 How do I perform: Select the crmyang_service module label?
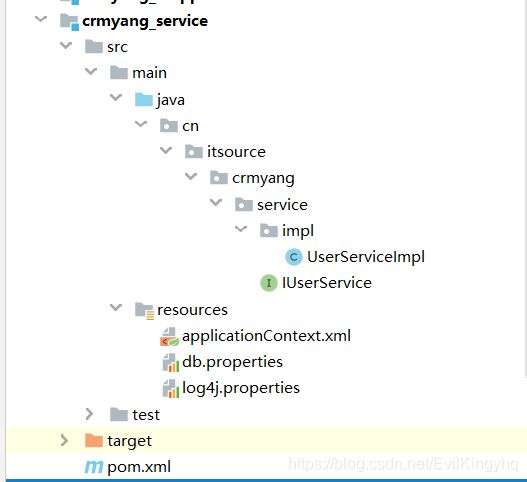145,22
